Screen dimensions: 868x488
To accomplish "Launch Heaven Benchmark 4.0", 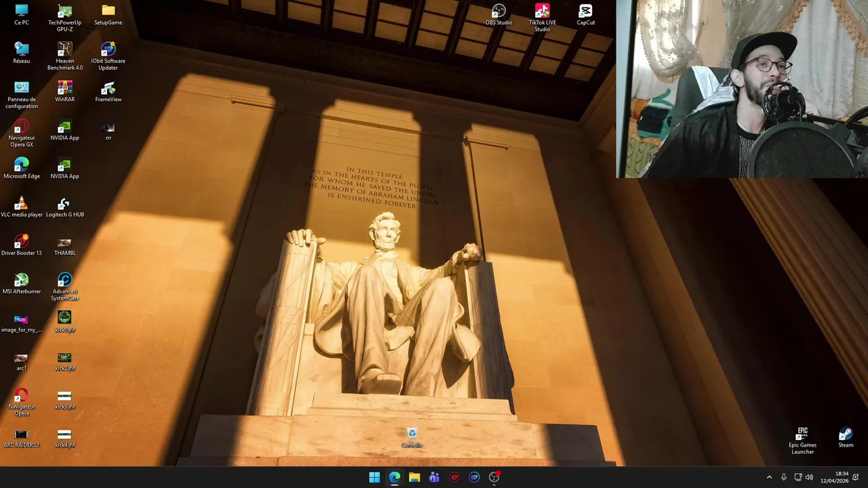I will coord(64,57).
